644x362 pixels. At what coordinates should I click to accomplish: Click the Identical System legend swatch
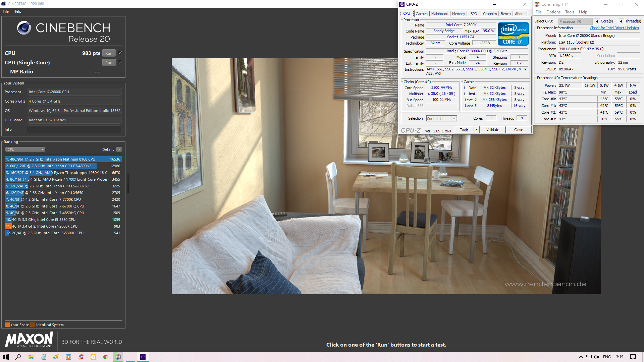tap(33, 325)
